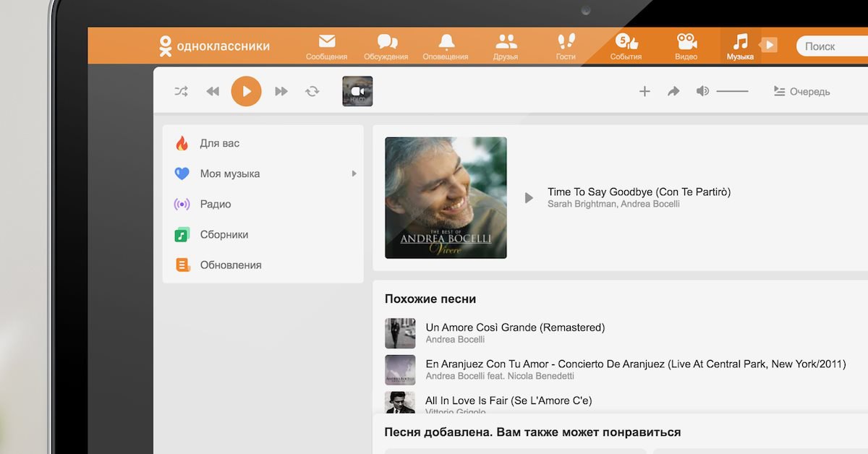Click All In Love Is Fair cover thumbnail
868x454 pixels.
coord(400,403)
